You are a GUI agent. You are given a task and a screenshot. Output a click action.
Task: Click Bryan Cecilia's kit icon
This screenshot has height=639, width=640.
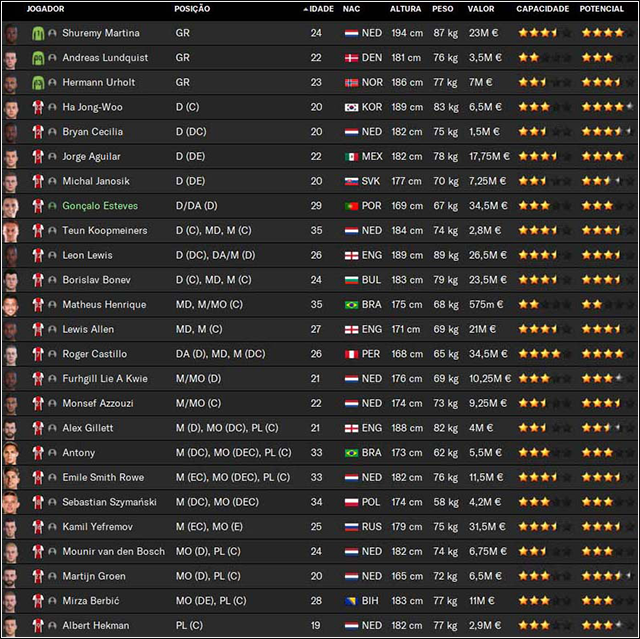coord(38,132)
